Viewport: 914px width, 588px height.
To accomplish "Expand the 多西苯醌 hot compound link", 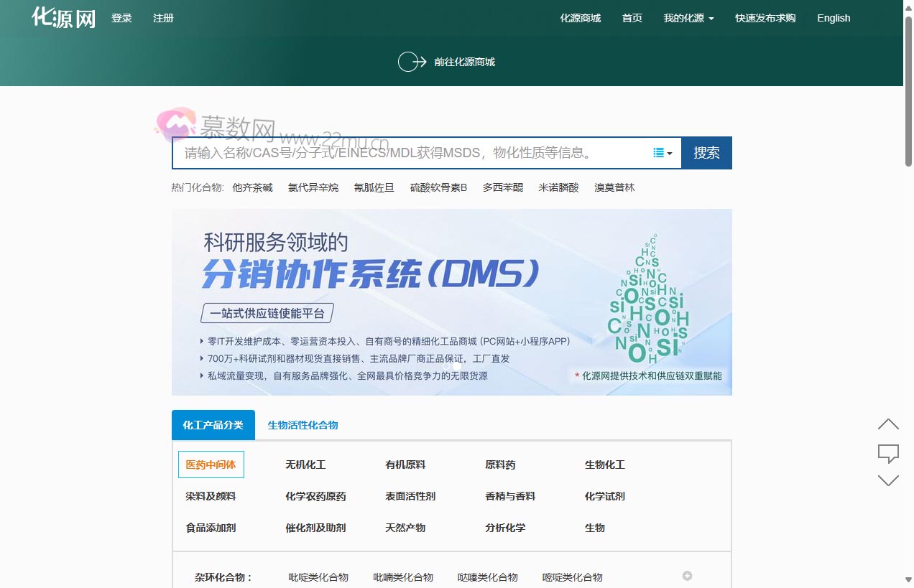I will pyautogui.click(x=502, y=187).
